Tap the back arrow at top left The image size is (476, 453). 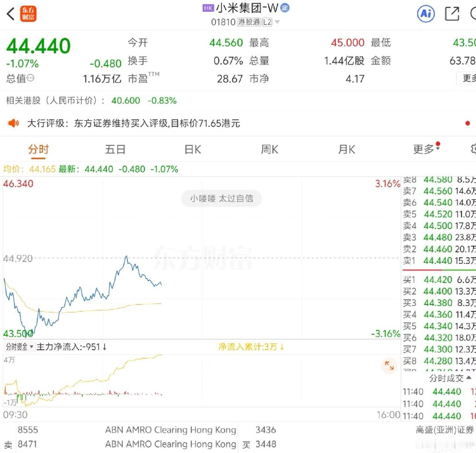click(10, 14)
